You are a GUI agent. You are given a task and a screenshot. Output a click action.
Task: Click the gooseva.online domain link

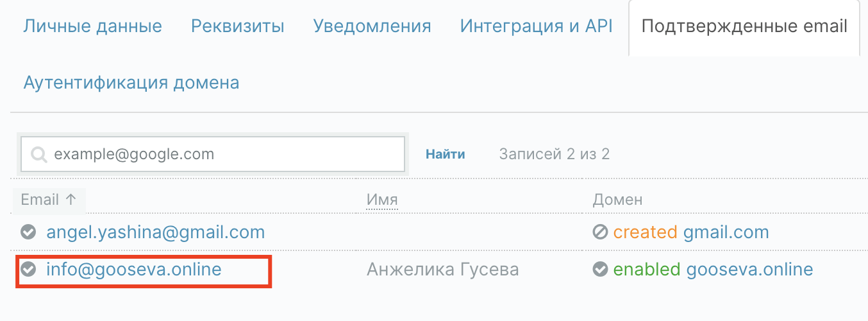point(749,270)
